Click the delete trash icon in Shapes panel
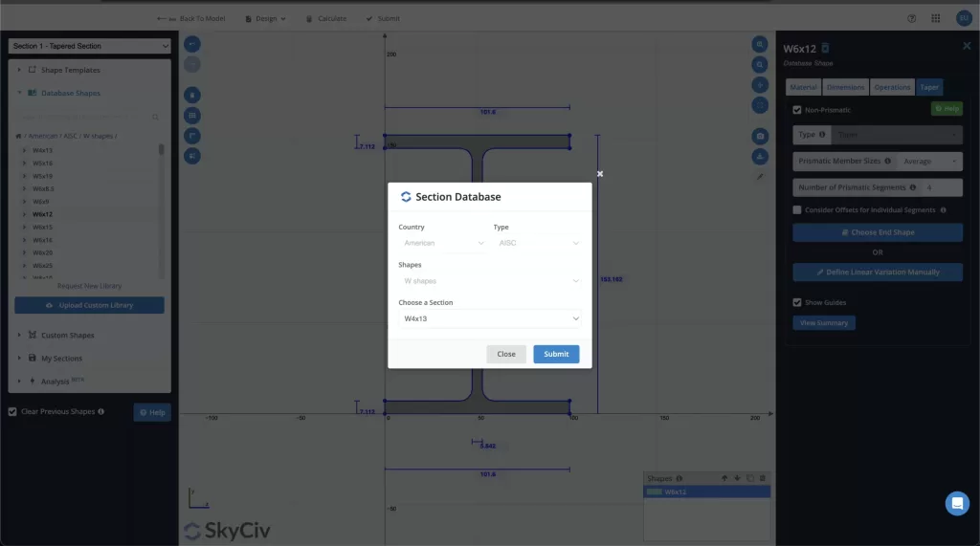980x546 pixels. (763, 478)
